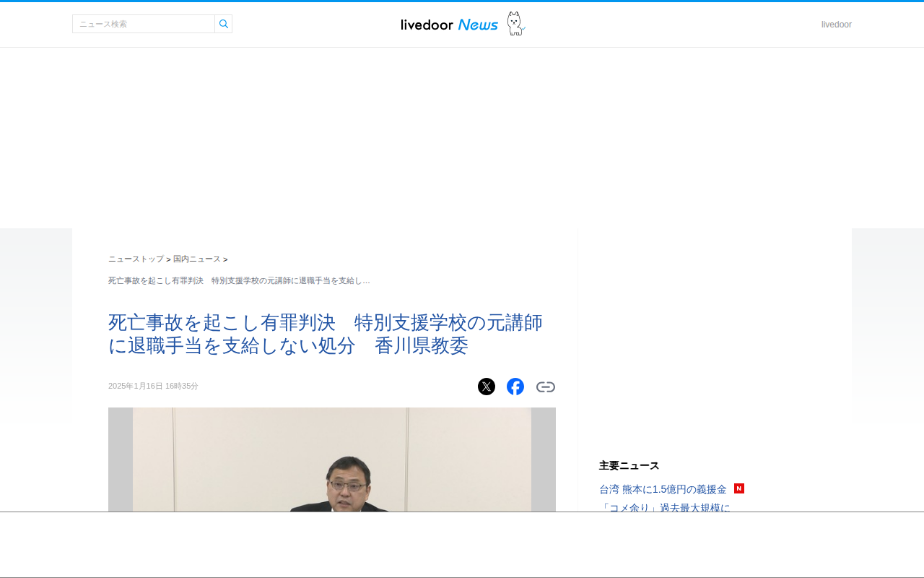Click truncated article title breadcrumb

click(x=239, y=280)
